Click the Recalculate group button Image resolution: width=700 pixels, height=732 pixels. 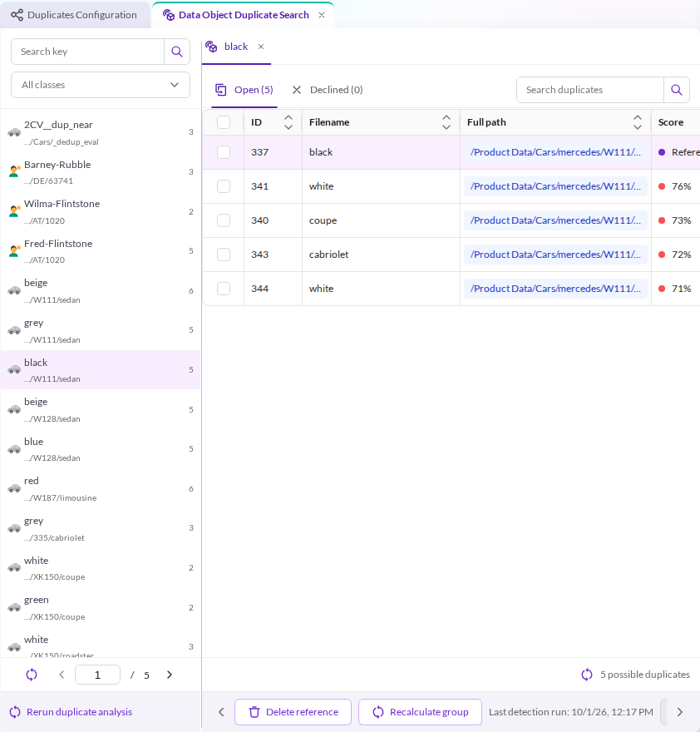[420, 712]
